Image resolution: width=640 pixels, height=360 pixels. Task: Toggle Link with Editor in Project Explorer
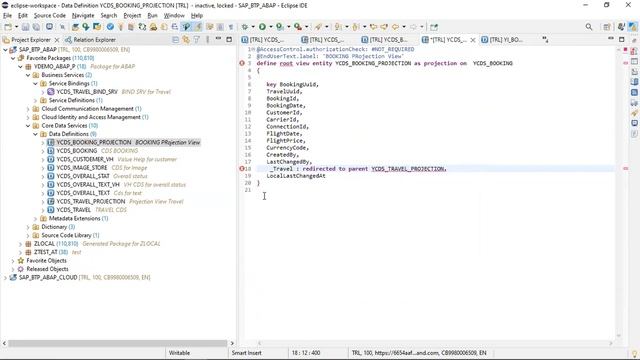pyautogui.click(x=186, y=40)
